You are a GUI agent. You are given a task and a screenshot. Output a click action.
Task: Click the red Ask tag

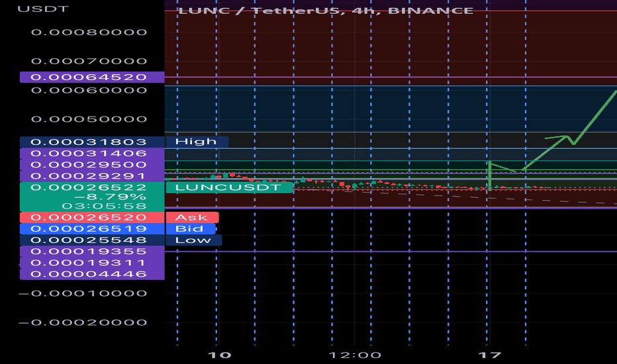coord(192,217)
